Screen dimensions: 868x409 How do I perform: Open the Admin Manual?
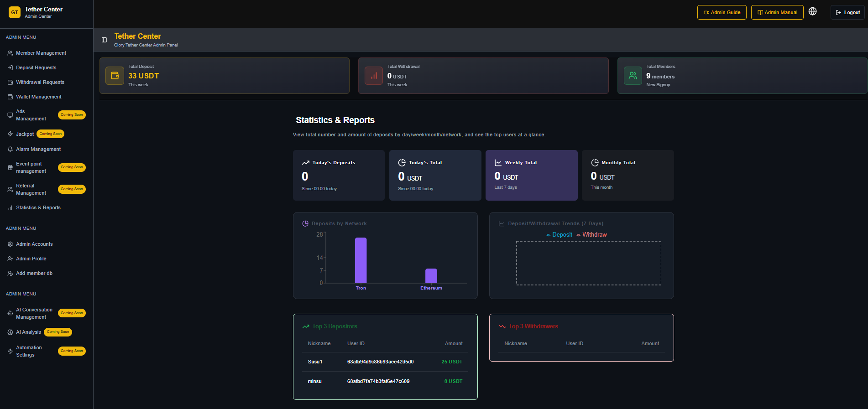[x=777, y=12]
